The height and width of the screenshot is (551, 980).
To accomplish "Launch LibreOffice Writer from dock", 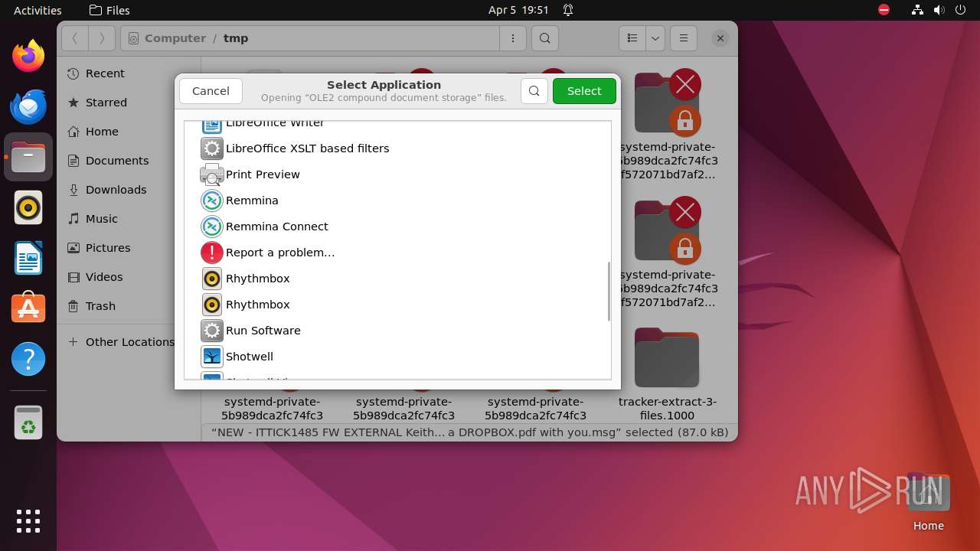I will tap(28, 258).
